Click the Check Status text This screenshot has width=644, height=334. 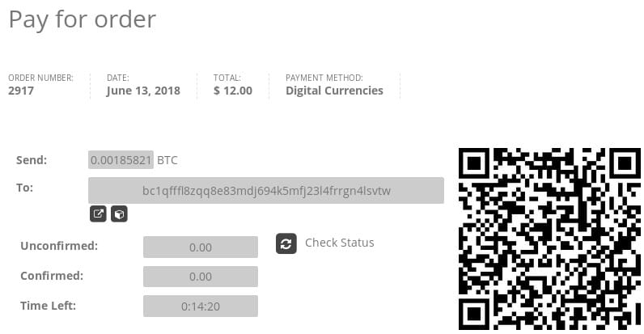tap(339, 243)
